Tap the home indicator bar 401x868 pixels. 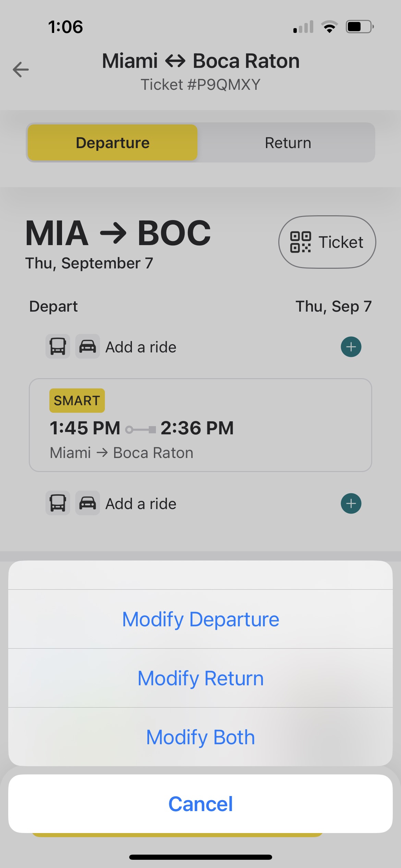(x=200, y=857)
